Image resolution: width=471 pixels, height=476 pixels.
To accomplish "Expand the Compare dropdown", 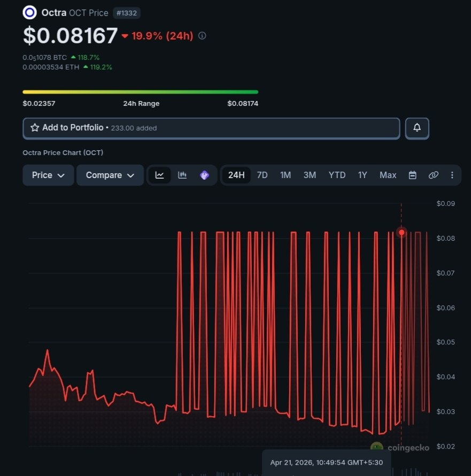I will click(x=110, y=175).
